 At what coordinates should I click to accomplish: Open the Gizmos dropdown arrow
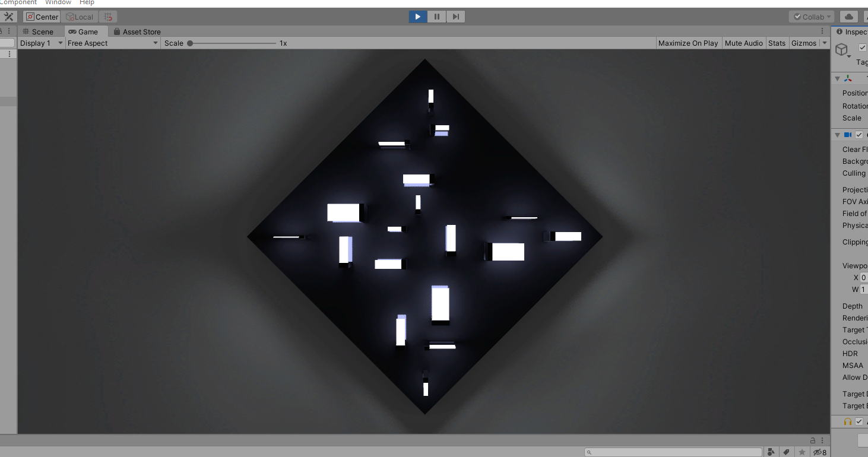(825, 43)
